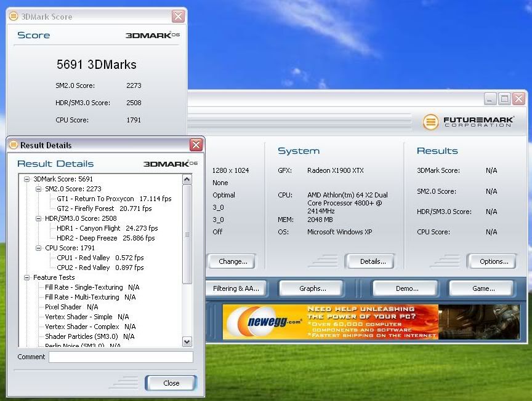532x401 pixels.
Task: Collapse the SM2.0 Score: 2273 node
Action: (38, 189)
